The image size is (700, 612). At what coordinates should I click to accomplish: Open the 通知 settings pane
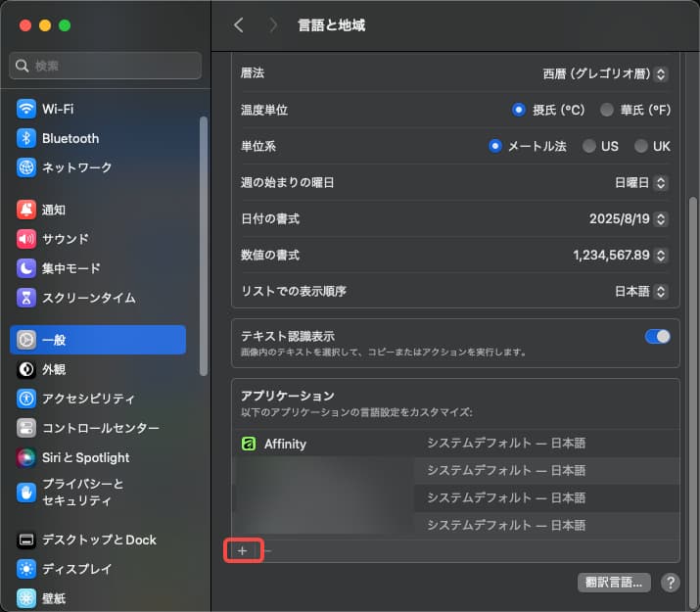click(x=98, y=210)
